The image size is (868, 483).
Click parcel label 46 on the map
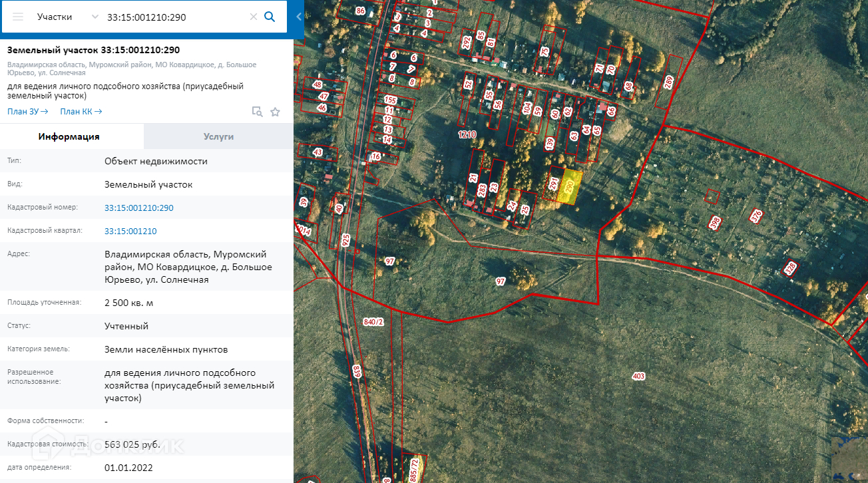click(322, 108)
